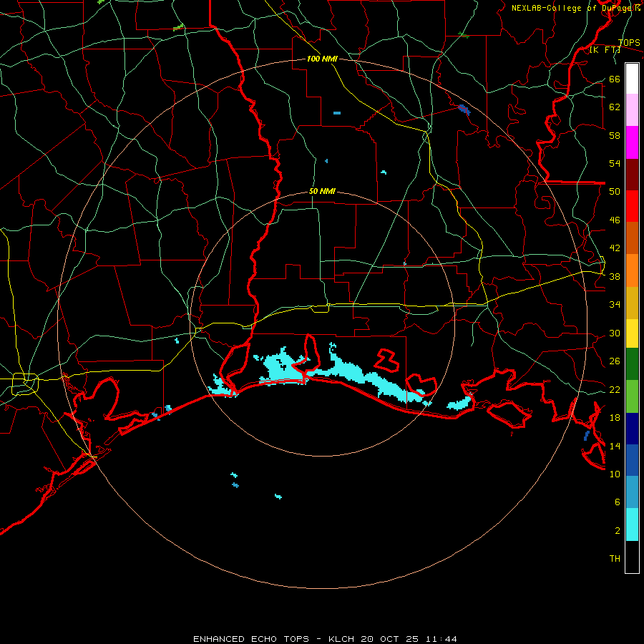Click the legend value "46"
This screenshot has height=644, width=644.
coord(615,220)
